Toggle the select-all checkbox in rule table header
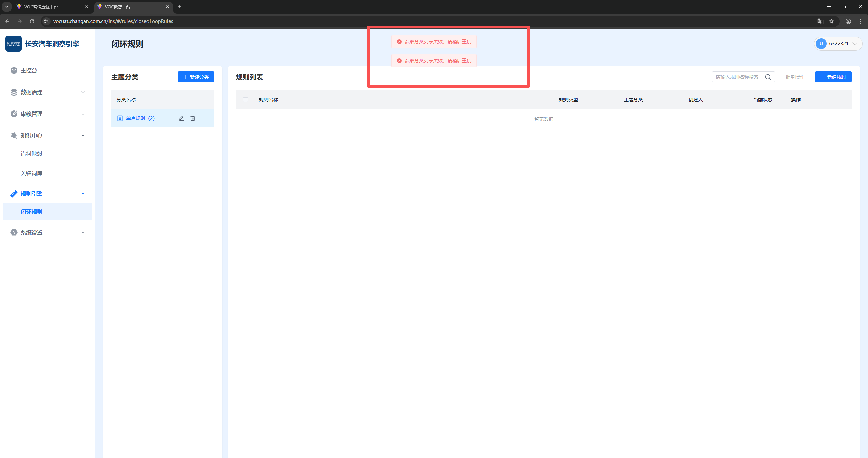Screen dimensions: 868x458 coord(245,100)
